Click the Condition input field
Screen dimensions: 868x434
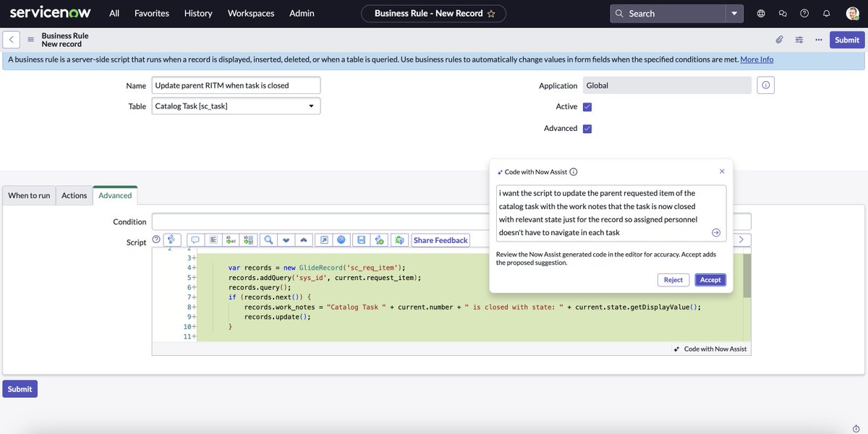point(451,221)
